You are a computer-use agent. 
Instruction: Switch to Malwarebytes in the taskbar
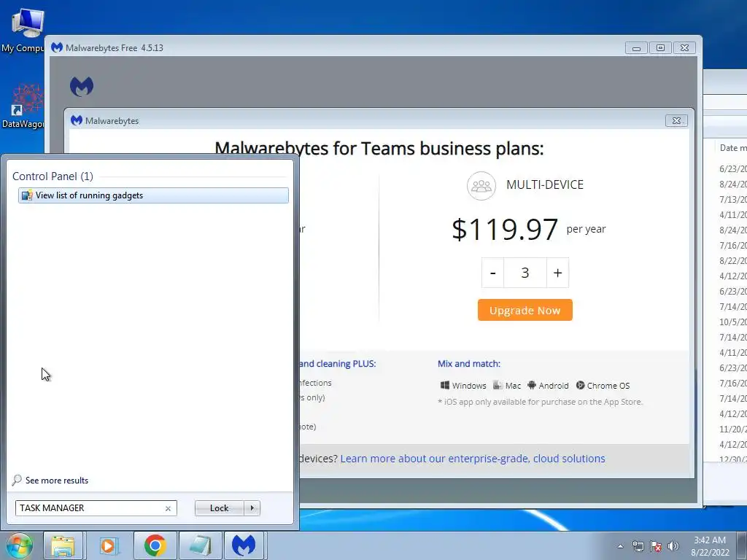click(244, 545)
